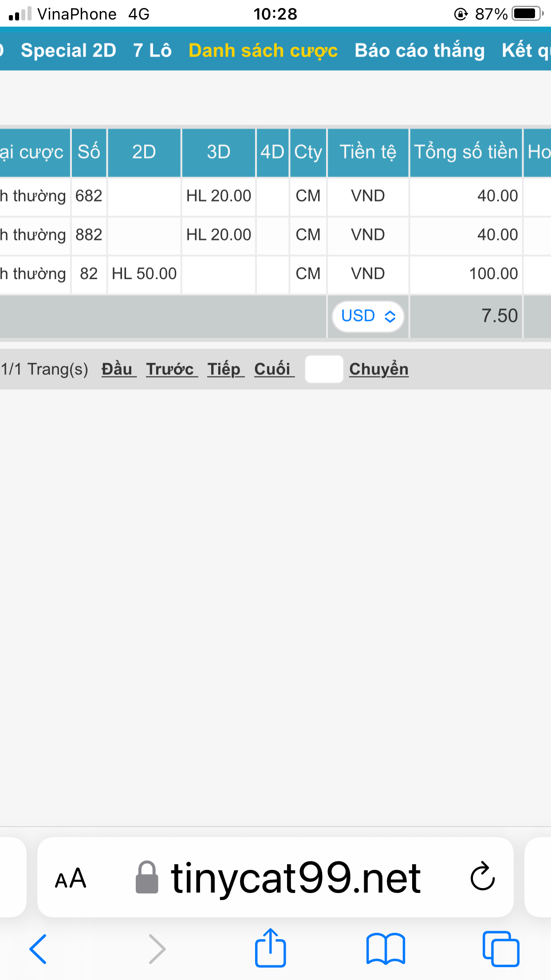The height and width of the screenshot is (980, 551).
Task: Switch to the Special 2D tab
Action: (68, 50)
